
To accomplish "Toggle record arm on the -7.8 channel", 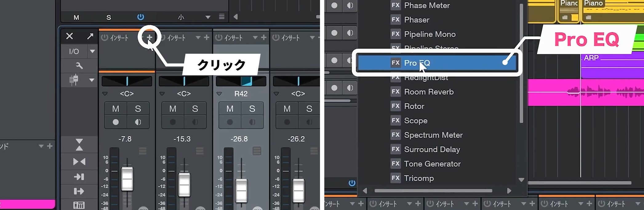I will pos(116,122).
